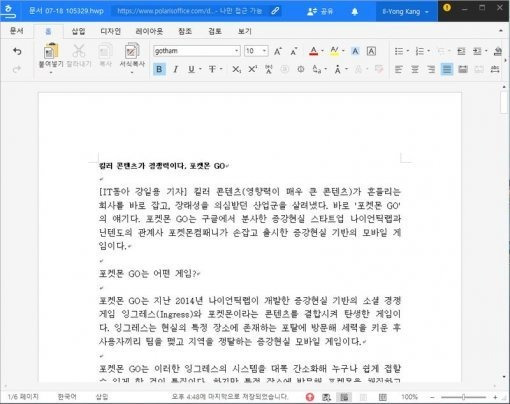Click the 100% zoom level
510x404 pixels.
coord(409,397)
